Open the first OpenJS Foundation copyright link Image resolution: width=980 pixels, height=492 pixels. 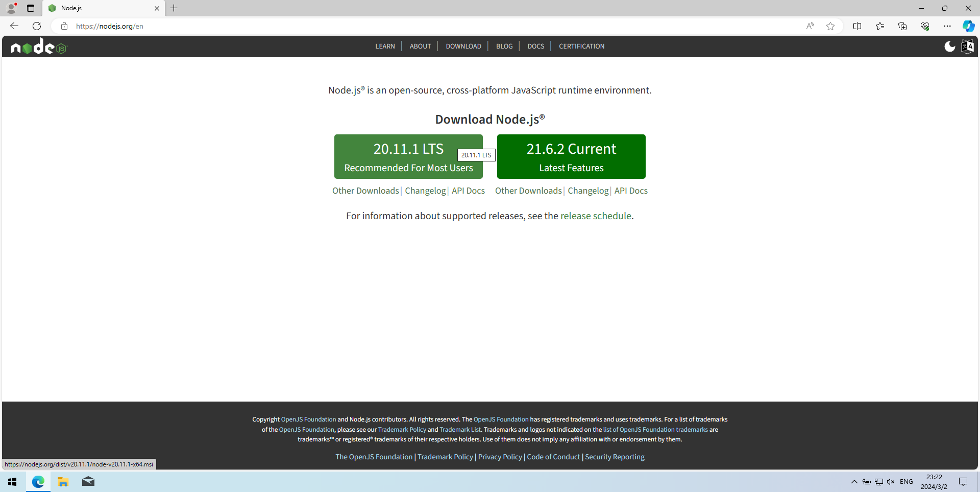click(x=308, y=419)
